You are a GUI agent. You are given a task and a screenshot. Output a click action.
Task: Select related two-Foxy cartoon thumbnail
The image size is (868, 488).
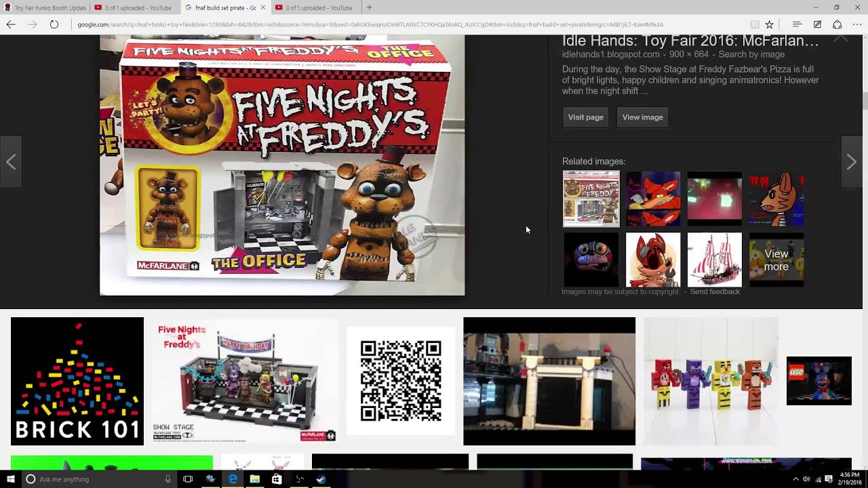pos(653,198)
